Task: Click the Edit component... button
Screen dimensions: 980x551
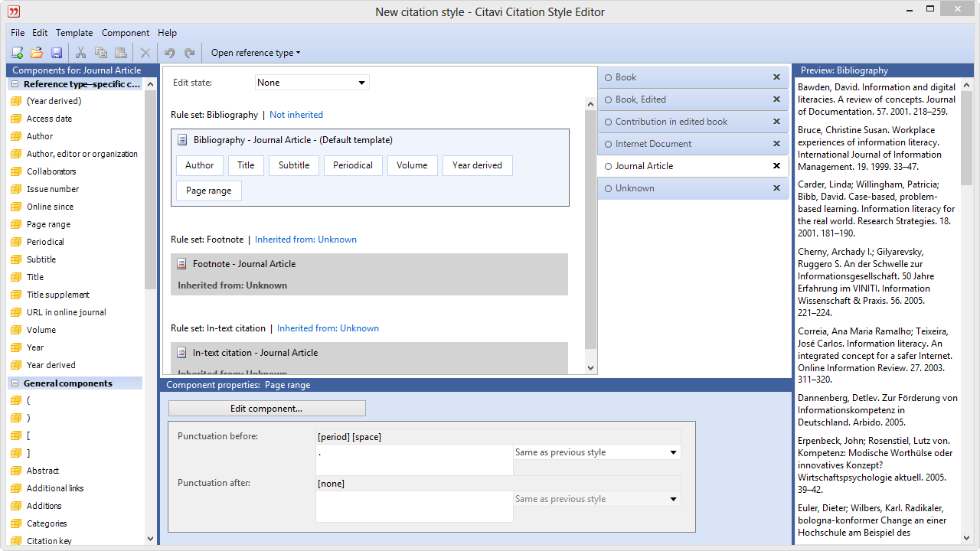Action: point(266,409)
